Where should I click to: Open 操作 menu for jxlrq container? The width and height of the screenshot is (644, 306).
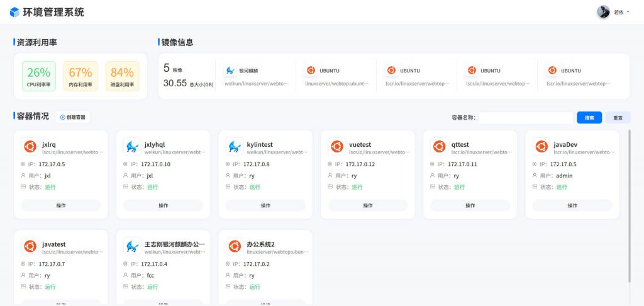61,205
